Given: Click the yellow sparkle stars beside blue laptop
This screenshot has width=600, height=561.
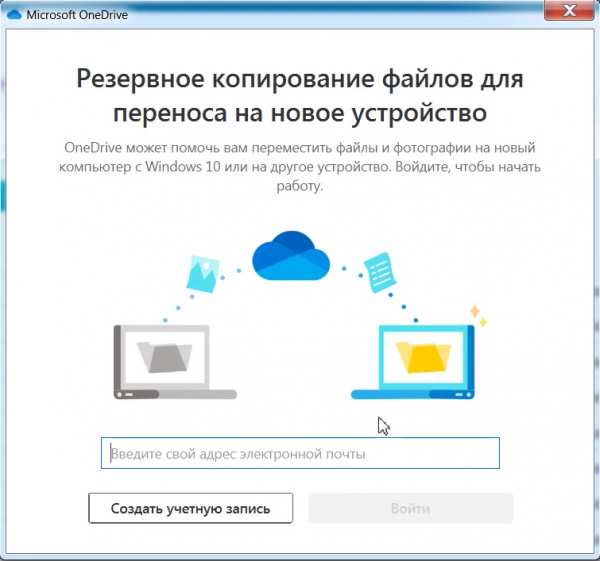Looking at the screenshot, I should click(x=477, y=316).
